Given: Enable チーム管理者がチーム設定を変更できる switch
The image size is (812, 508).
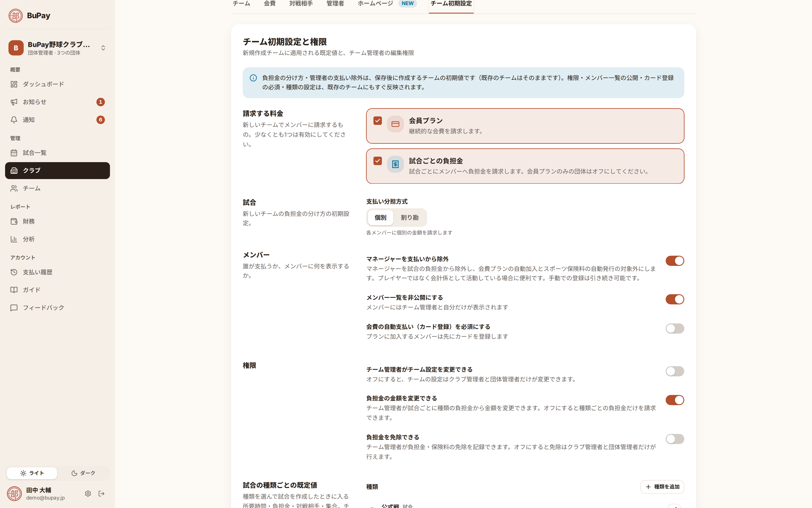Looking at the screenshot, I should click(x=675, y=371).
